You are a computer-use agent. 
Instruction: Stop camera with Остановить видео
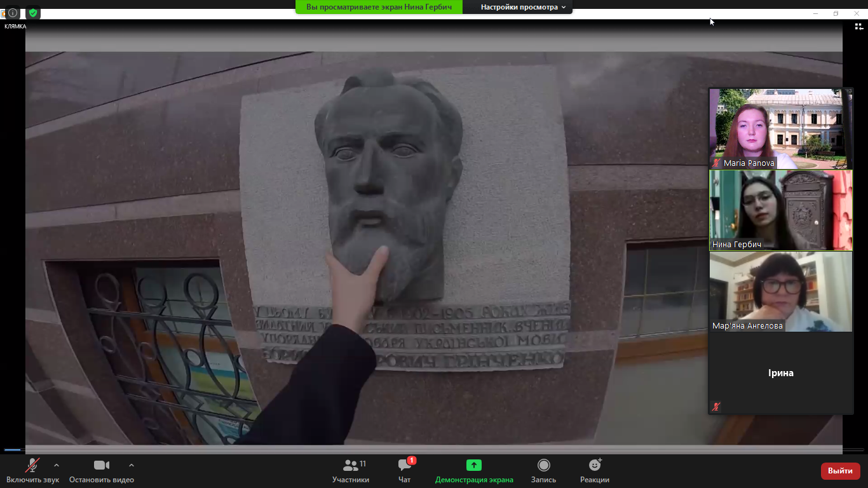[x=102, y=471]
